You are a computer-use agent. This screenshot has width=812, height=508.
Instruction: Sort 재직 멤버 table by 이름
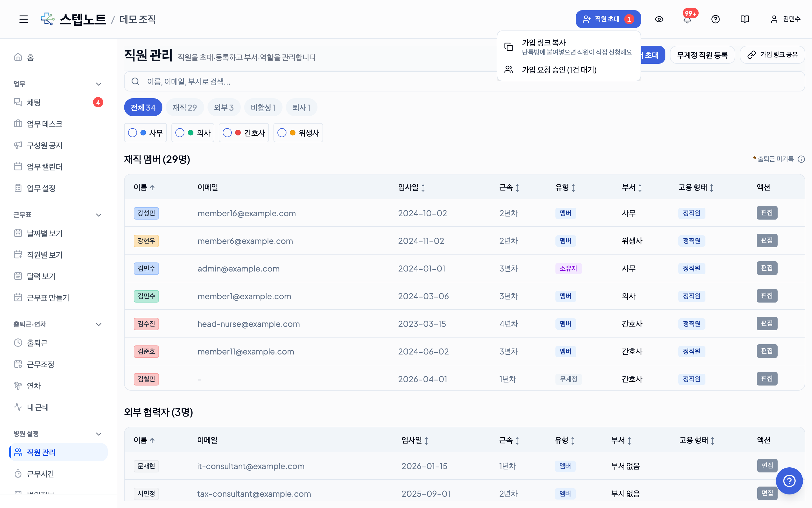144,187
